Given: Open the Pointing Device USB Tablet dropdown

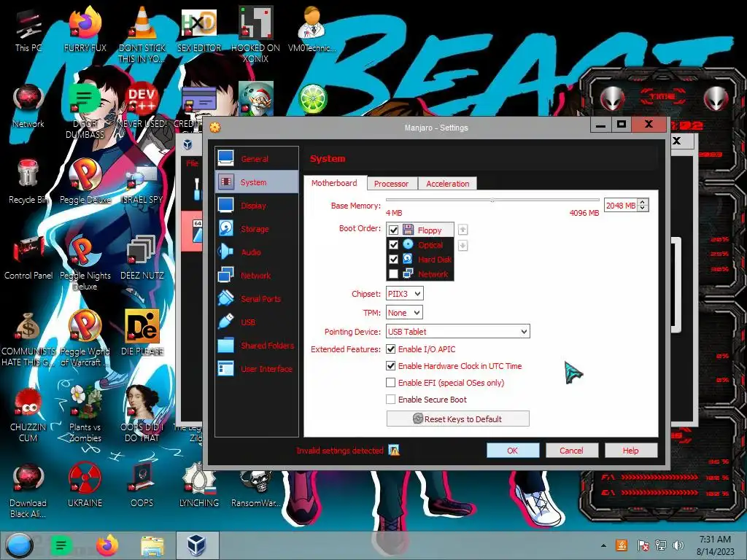Looking at the screenshot, I should 458,332.
